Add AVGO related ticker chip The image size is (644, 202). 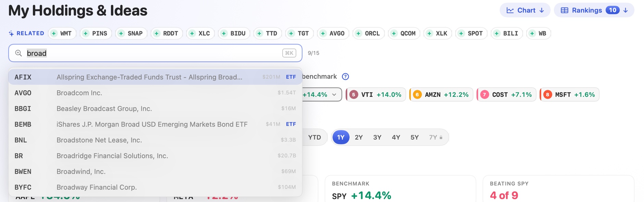(x=333, y=33)
